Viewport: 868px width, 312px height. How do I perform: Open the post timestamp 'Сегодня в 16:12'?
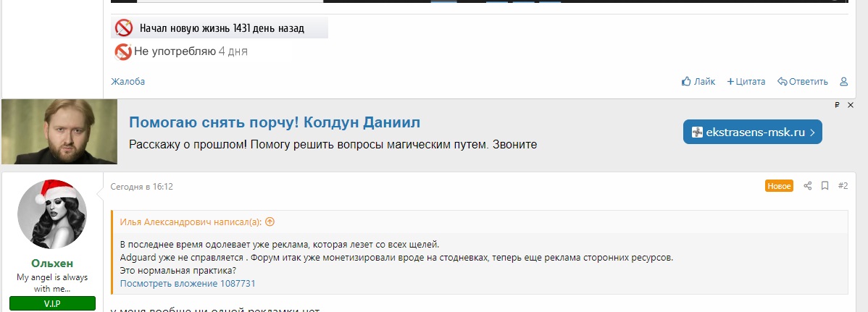142,187
